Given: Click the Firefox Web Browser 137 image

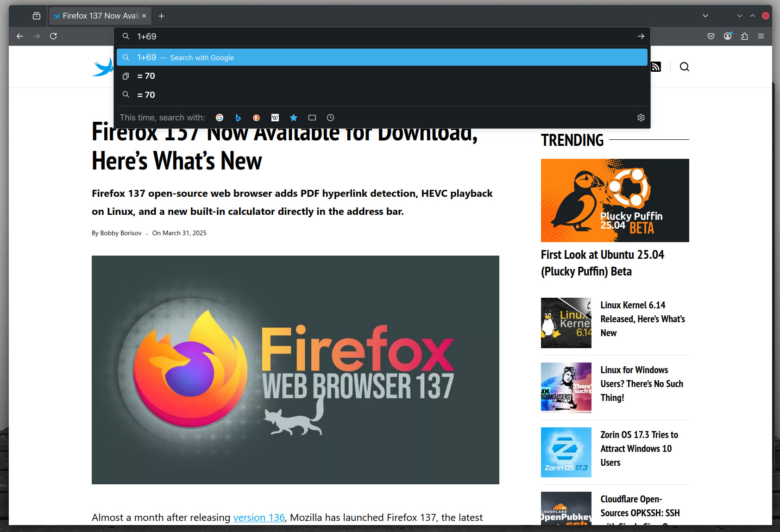Looking at the screenshot, I should [296, 370].
